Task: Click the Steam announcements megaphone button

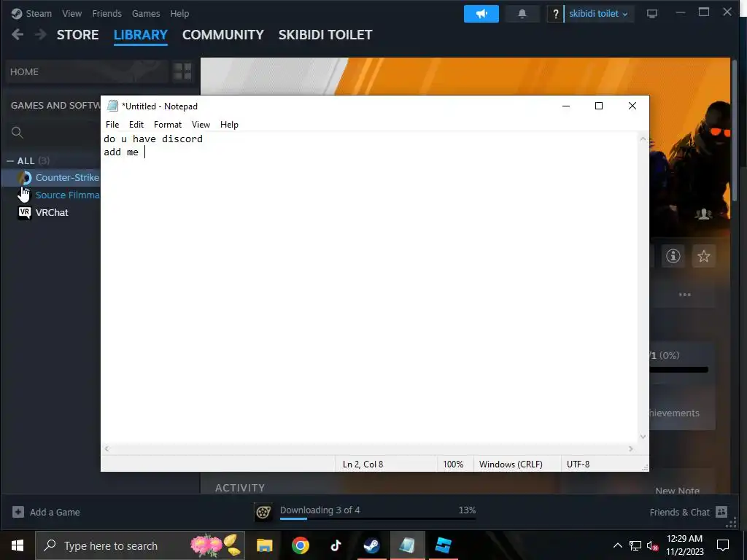Action: [x=481, y=14]
